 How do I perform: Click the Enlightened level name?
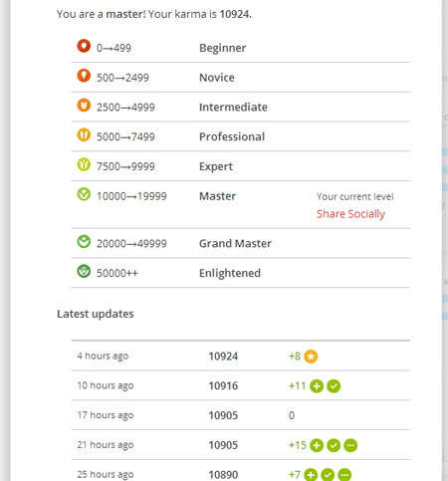pyautogui.click(x=230, y=273)
